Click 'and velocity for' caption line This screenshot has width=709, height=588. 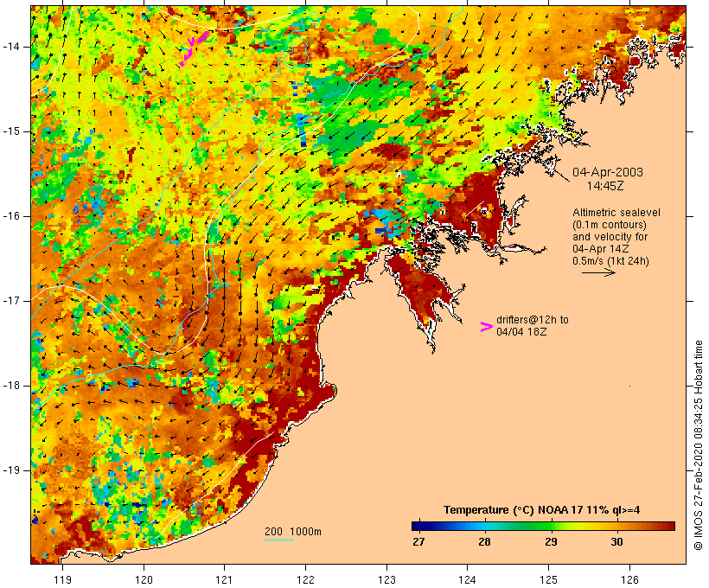point(610,237)
